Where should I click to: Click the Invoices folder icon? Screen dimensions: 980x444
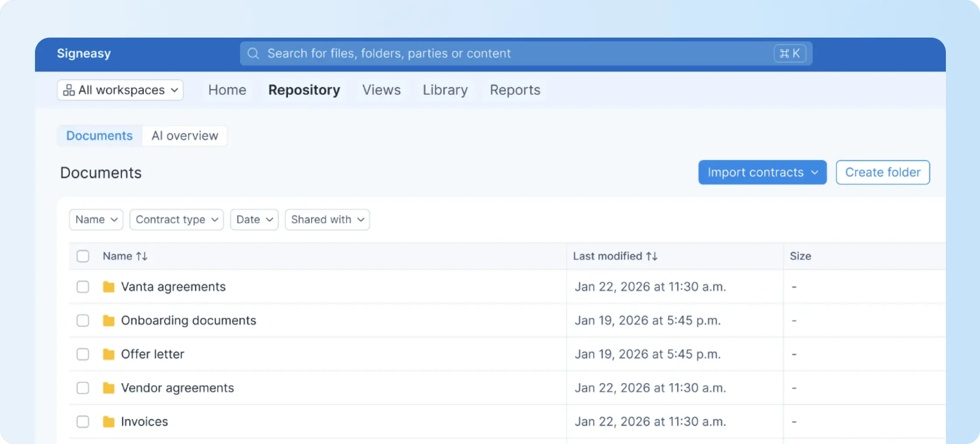(x=108, y=421)
